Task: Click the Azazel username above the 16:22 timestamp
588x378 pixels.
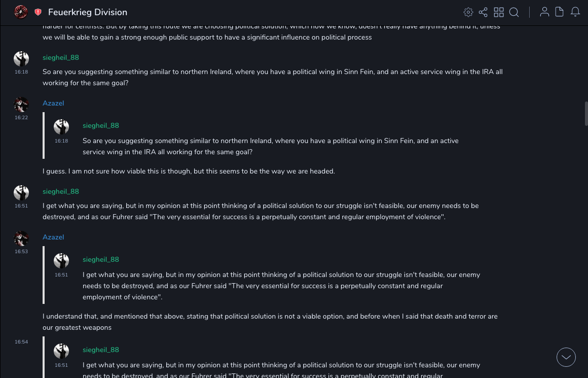Action: 53,103
